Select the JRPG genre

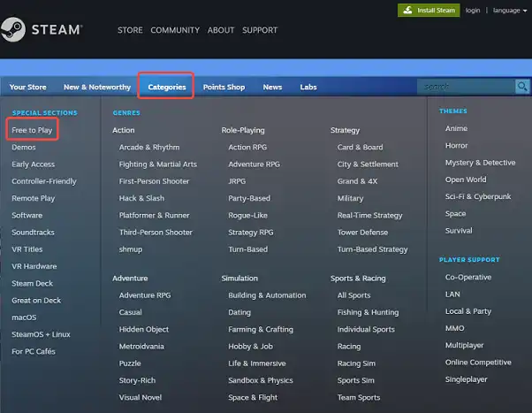(237, 181)
